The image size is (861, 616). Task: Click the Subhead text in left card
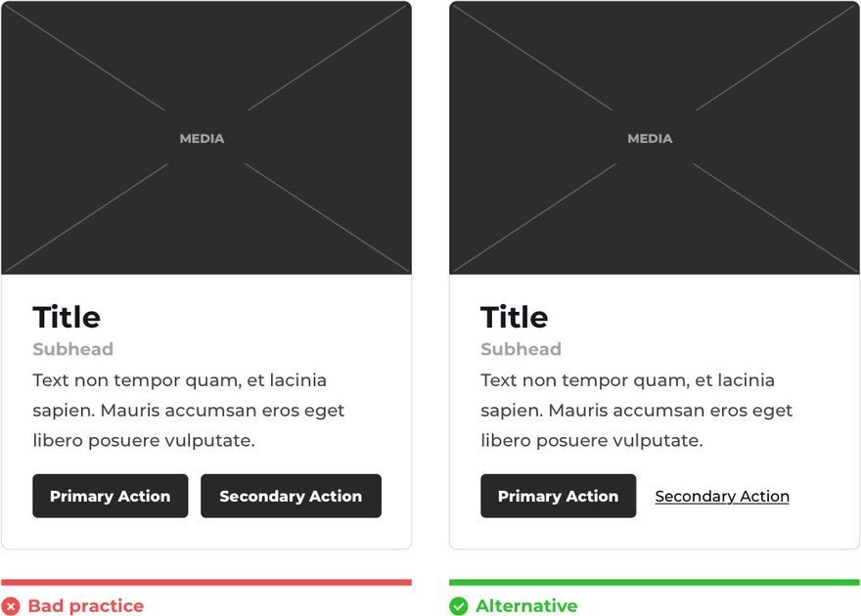coord(73,349)
